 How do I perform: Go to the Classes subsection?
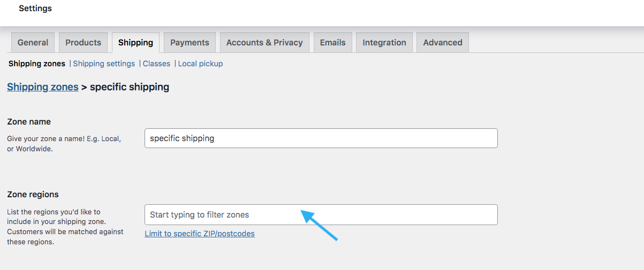[156, 64]
